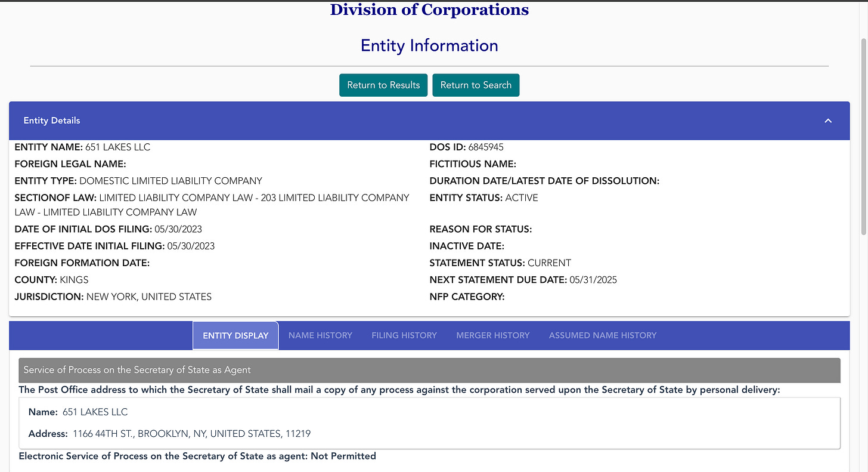Viewport: 868px width, 472px height.
Task: Click the service Name 651 LAKES LLC
Action: (95, 412)
